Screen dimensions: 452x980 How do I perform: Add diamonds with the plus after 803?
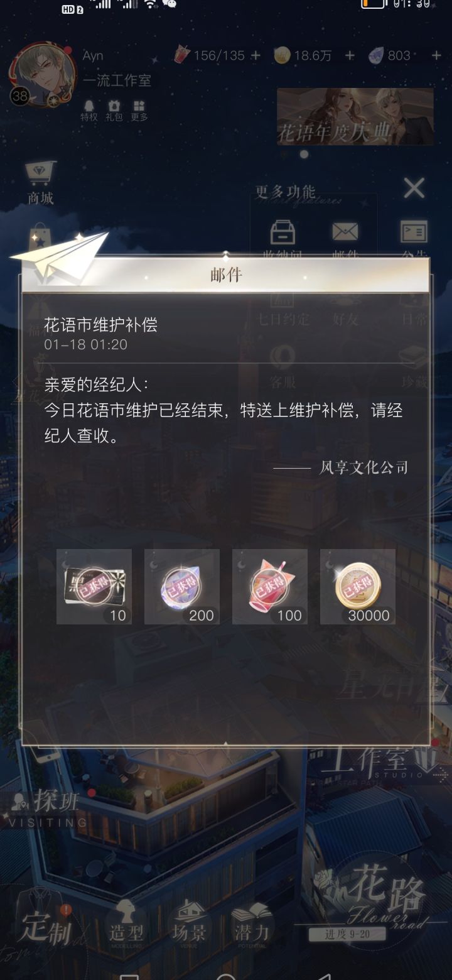(436, 56)
